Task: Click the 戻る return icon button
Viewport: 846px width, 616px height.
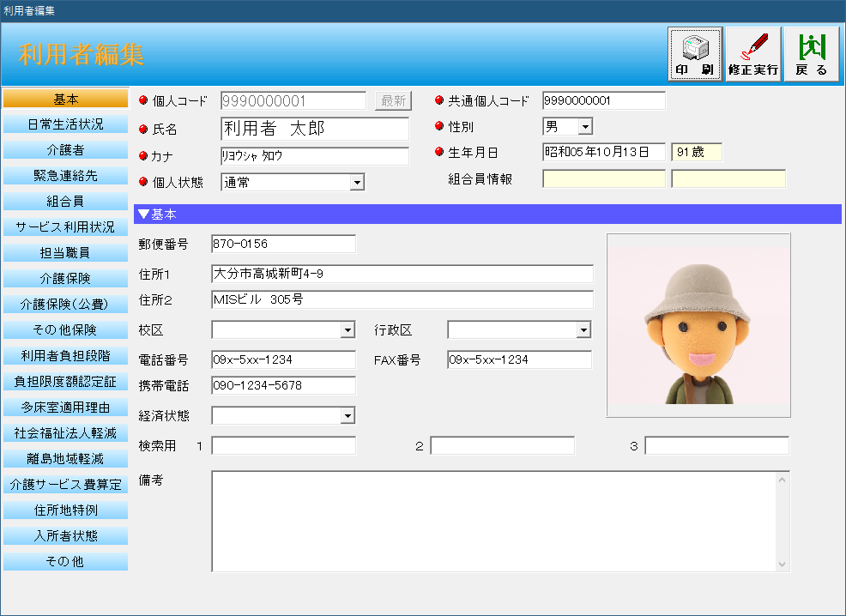Action: (811, 53)
